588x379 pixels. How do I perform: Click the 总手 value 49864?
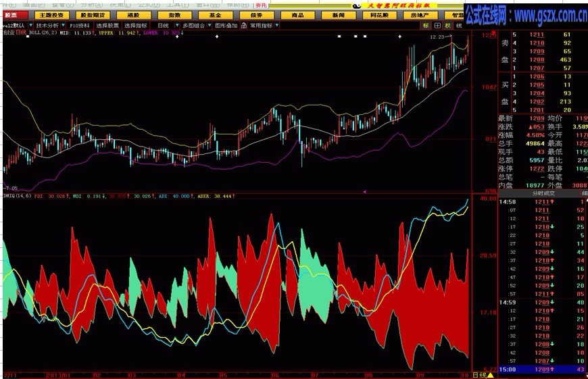tap(535, 144)
